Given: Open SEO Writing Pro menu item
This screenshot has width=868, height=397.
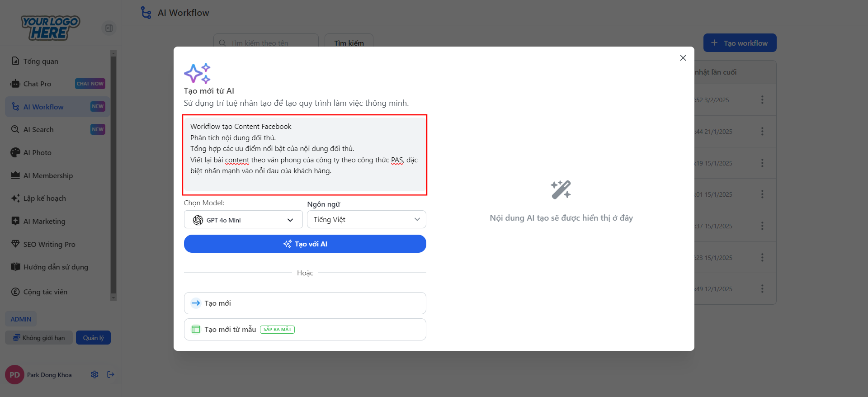Looking at the screenshot, I should tap(49, 245).
